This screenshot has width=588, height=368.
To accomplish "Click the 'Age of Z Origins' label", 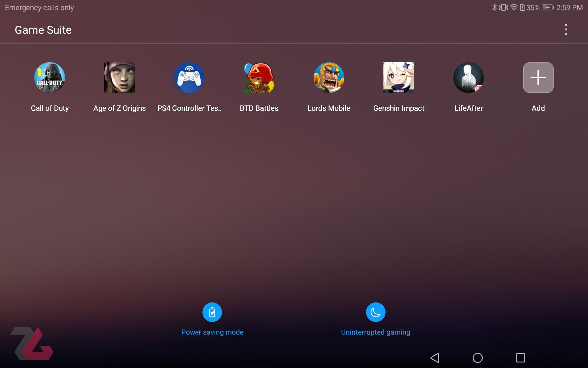I will [x=119, y=108].
